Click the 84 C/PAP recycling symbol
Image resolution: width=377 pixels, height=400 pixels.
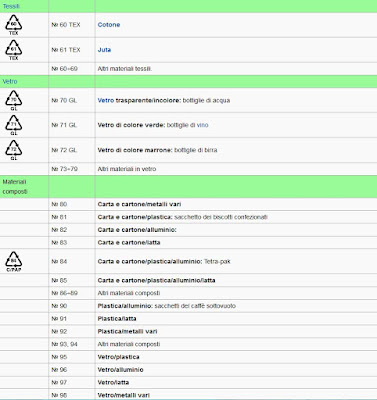coord(13,261)
